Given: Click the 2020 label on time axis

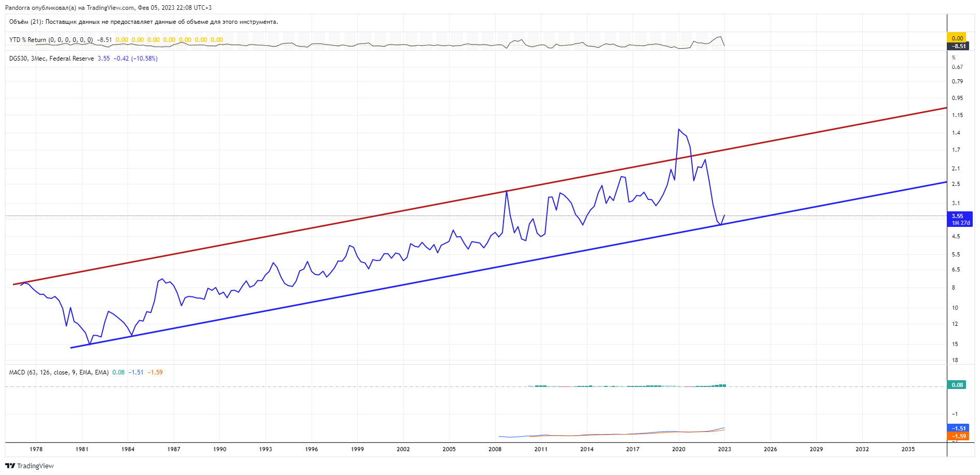Looking at the screenshot, I should click(x=679, y=449).
